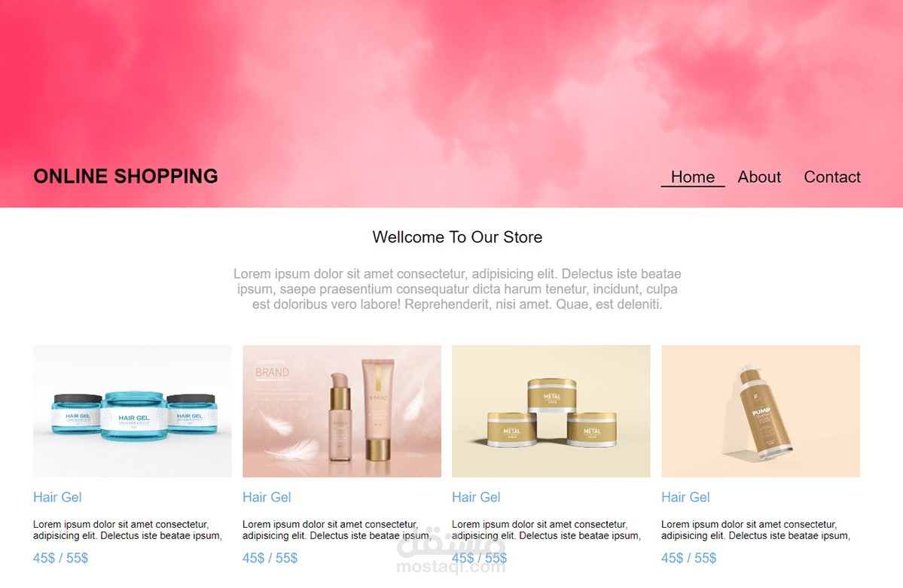Open the PUMP bottle product image
The height and width of the screenshot is (588, 903).
click(761, 411)
